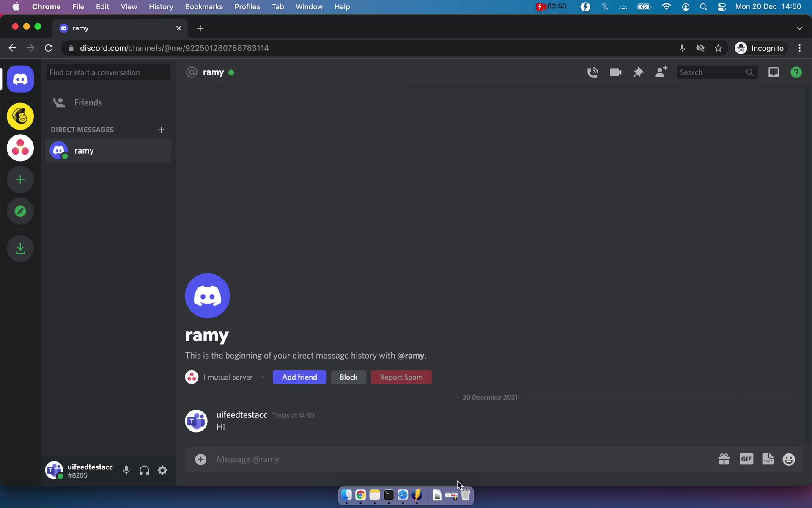This screenshot has height=508, width=812.
Task: Click the Download Apps icon
Action: coord(20,248)
